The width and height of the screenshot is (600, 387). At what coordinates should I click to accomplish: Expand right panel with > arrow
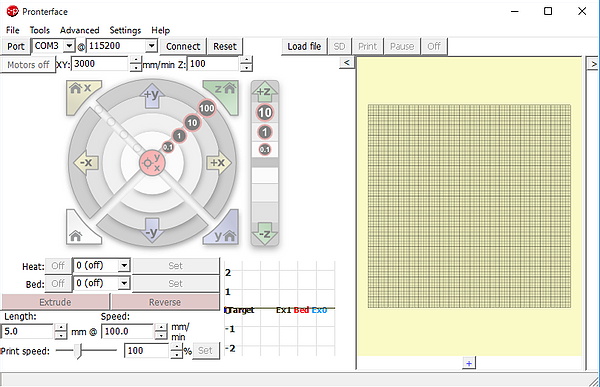[593, 64]
